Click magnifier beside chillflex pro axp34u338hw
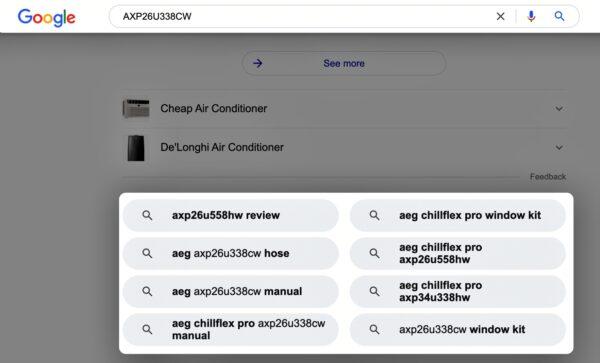The image size is (600, 363). (374, 291)
